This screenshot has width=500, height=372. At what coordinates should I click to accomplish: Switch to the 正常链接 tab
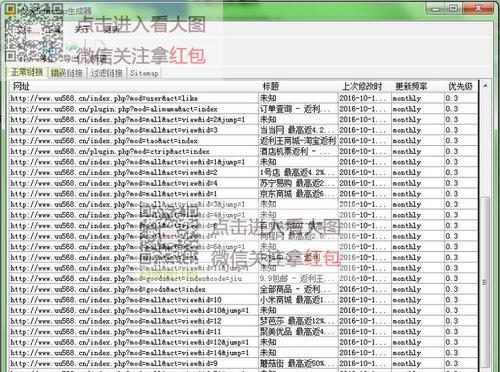tap(27, 72)
